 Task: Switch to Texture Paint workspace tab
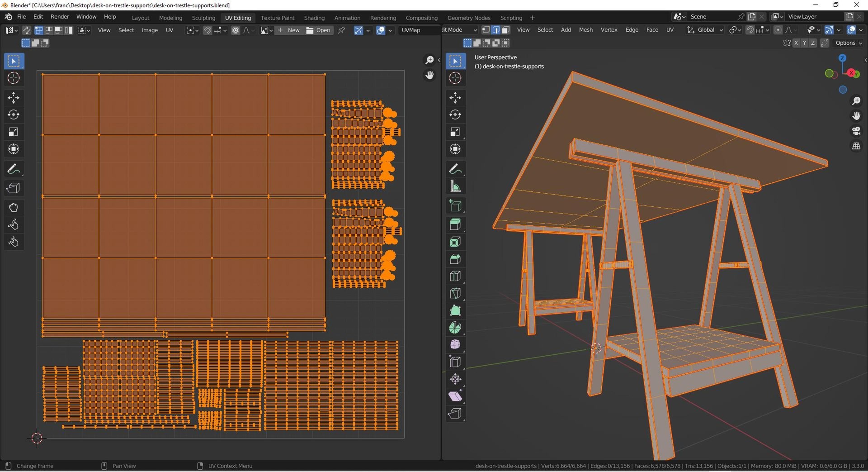277,18
